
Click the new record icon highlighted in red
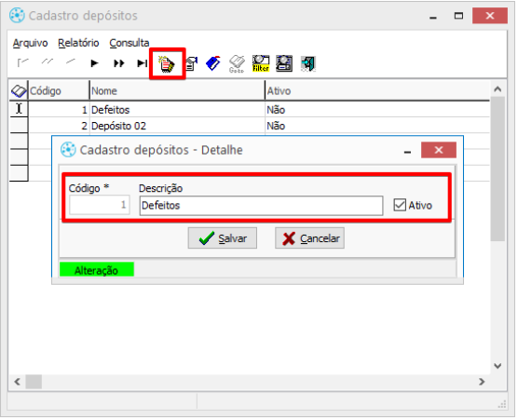(167, 64)
